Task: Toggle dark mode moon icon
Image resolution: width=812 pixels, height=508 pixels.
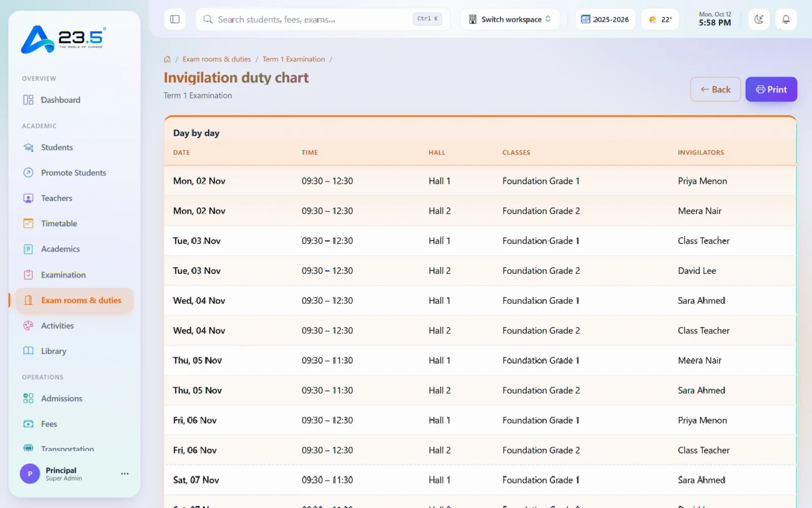Action: (x=759, y=19)
